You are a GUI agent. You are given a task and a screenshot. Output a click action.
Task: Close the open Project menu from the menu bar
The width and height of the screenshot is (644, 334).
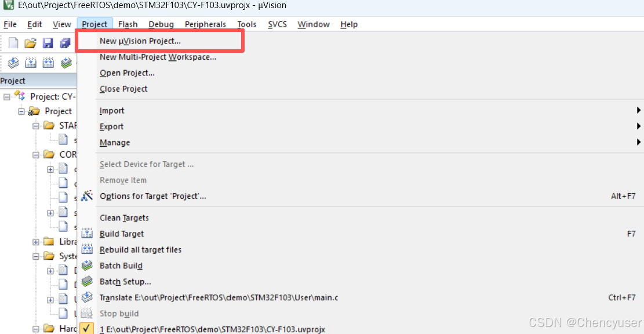[x=94, y=24]
